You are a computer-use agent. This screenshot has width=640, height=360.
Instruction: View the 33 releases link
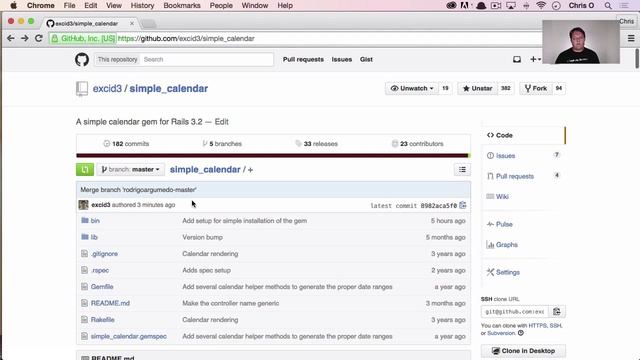click(x=317, y=144)
